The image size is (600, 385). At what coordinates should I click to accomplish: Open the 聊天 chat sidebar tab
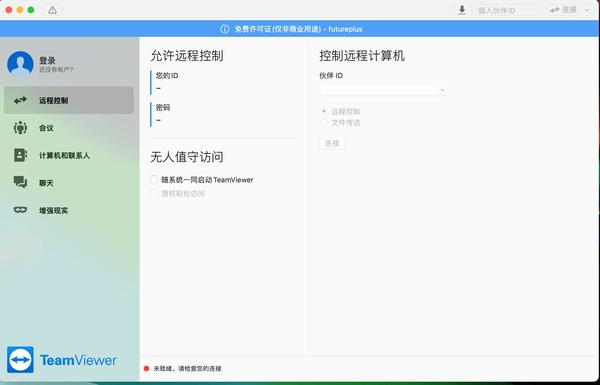(69, 183)
